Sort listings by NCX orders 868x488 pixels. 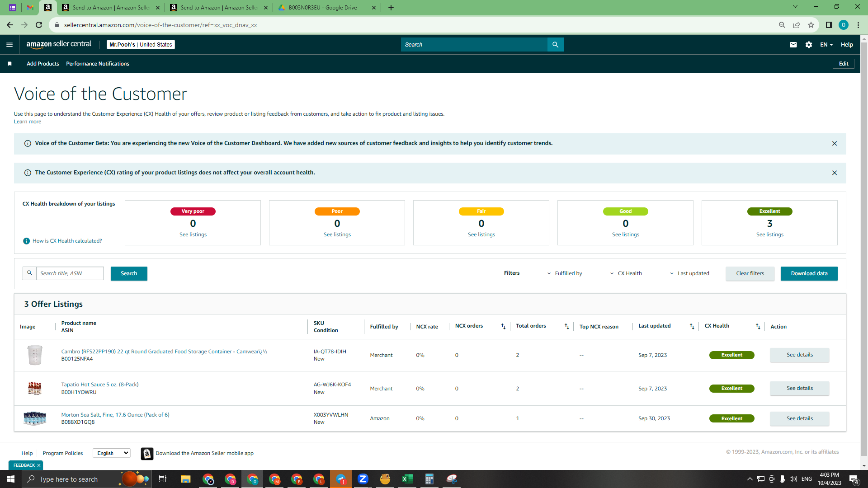[x=503, y=326]
